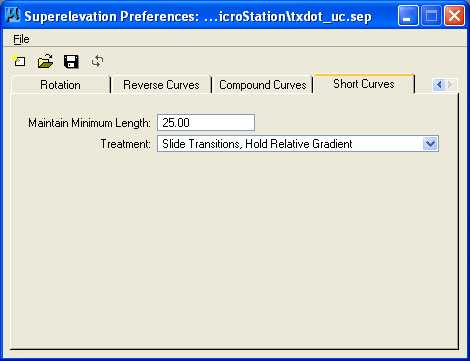
Task: Click the Superelevation Preferences title bar text
Action: point(198,16)
